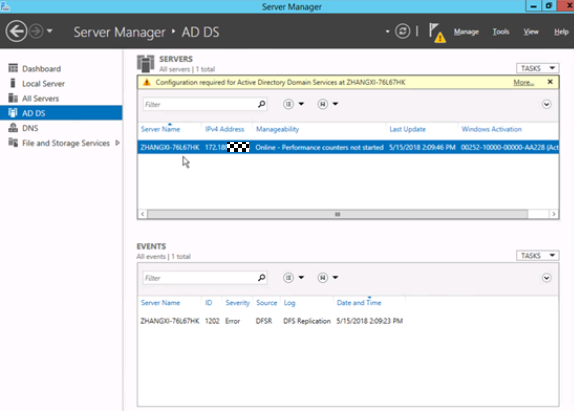
Task: Sort events by Log column
Action: 289,302
